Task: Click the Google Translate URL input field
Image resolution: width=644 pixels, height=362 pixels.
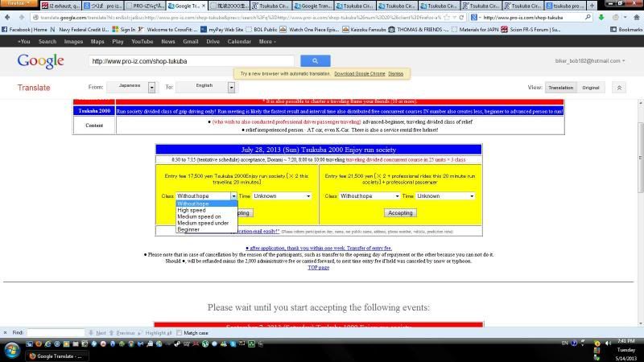Action: 193,60
